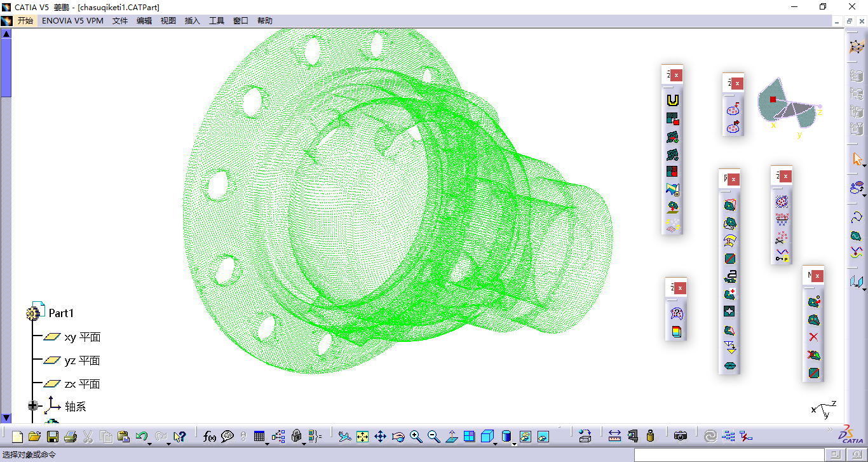Click the Measure Between ruler icon

614,437
